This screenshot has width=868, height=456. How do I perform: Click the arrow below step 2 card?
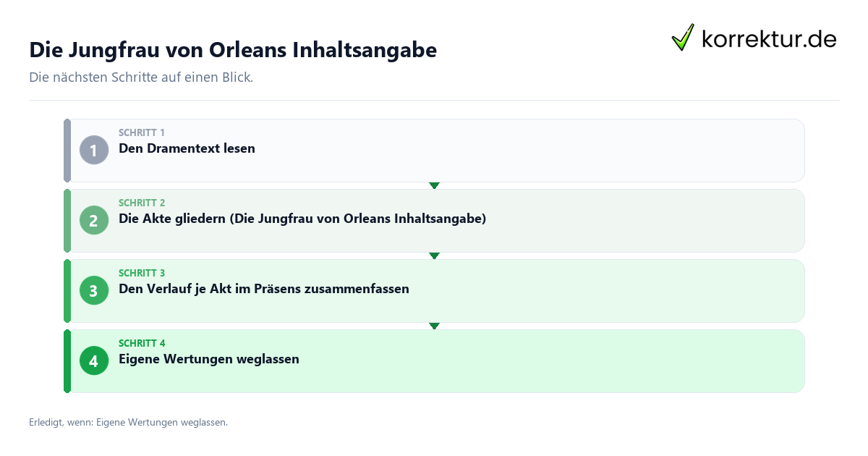tap(434, 256)
